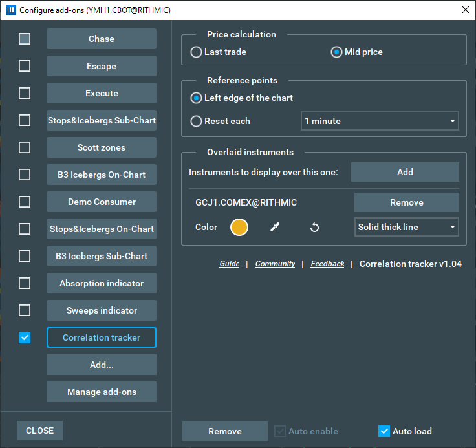The width and height of the screenshot is (476, 448).
Task: Click the reset color circular arrow icon
Action: click(314, 228)
